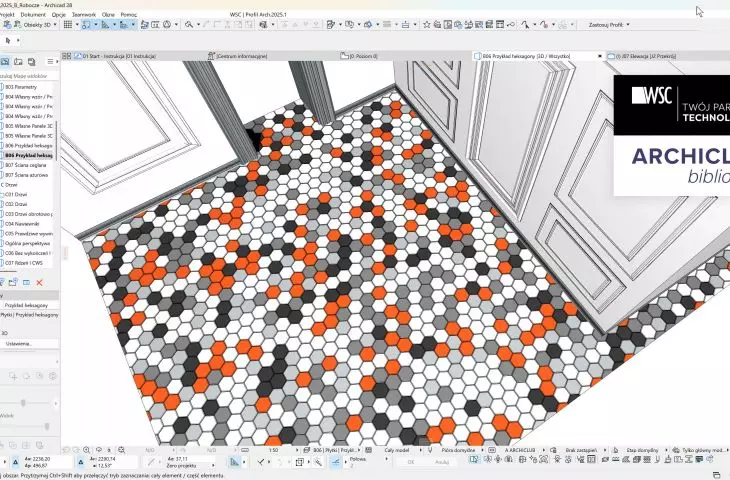Select the B07 Ściana ażurowa view
The height and width of the screenshot is (480, 730).
pos(27,175)
